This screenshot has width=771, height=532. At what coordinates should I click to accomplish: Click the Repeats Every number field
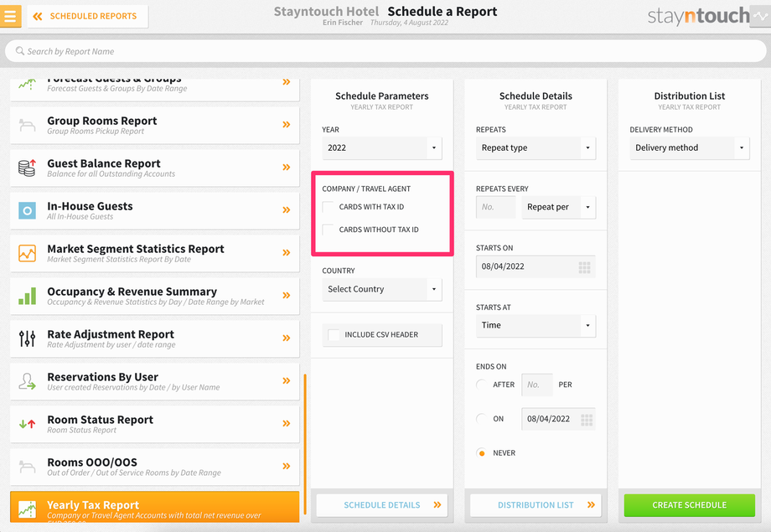(x=495, y=207)
